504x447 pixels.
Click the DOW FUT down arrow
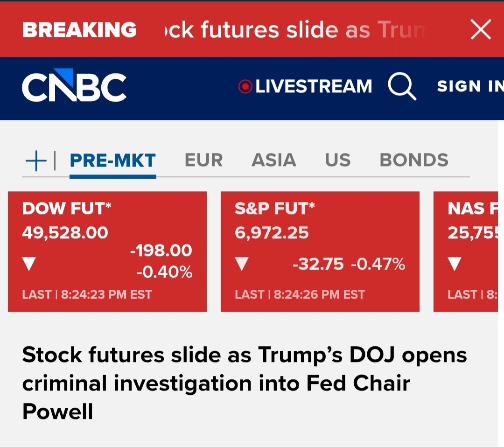click(29, 265)
